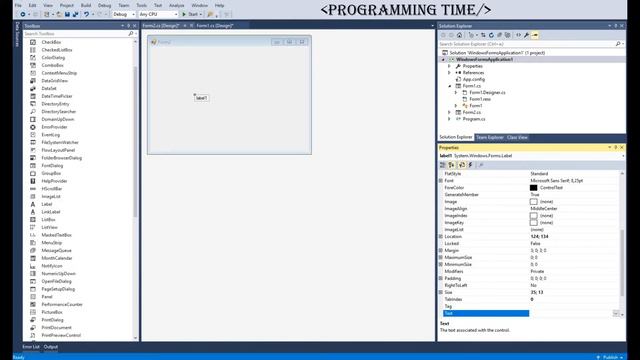
Task: Switch to Form1.cs [Design] tab
Action: tap(215, 26)
